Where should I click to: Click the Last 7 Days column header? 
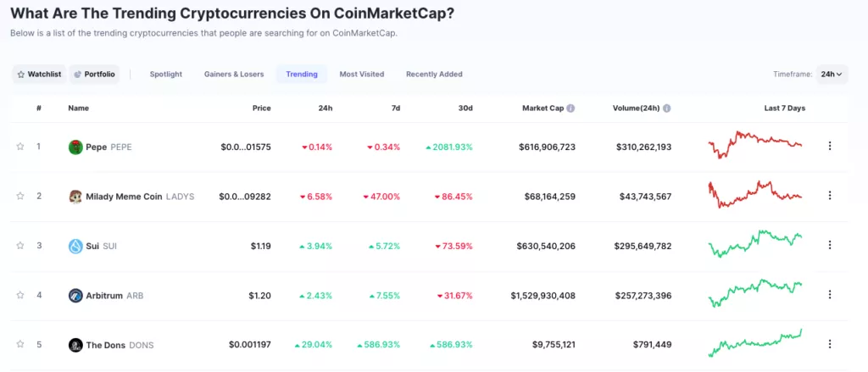click(x=784, y=108)
